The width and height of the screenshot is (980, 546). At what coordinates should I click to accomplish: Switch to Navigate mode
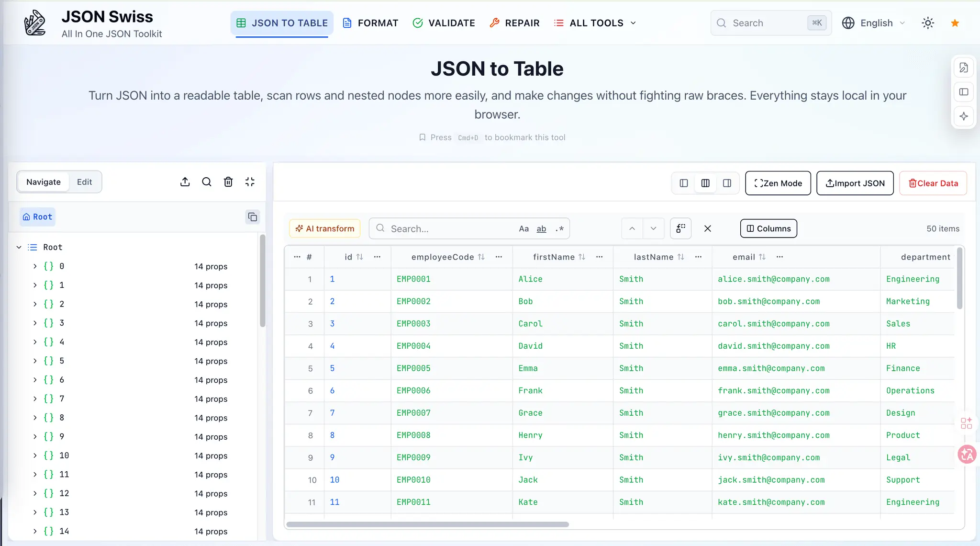coord(44,182)
